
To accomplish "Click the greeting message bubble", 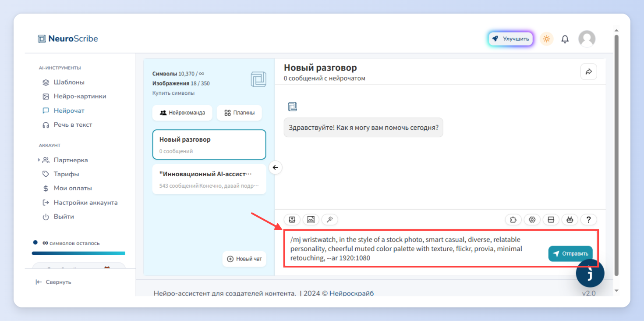I will point(363,128).
